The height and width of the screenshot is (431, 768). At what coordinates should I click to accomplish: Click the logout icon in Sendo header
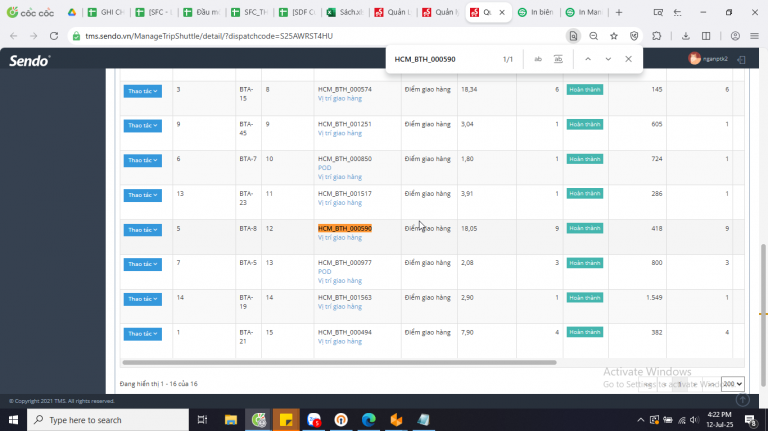[742, 59]
